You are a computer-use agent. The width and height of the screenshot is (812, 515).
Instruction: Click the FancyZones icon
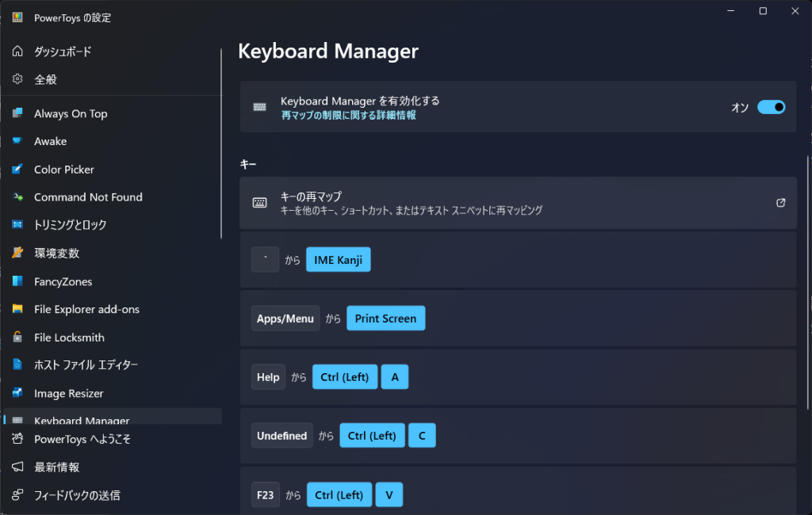tap(17, 281)
